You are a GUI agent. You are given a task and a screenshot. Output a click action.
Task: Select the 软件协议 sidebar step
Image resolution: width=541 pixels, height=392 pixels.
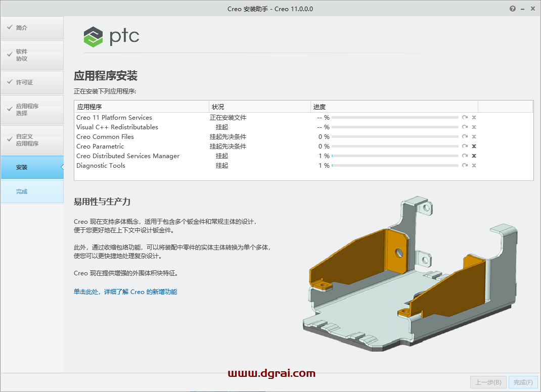(x=32, y=55)
